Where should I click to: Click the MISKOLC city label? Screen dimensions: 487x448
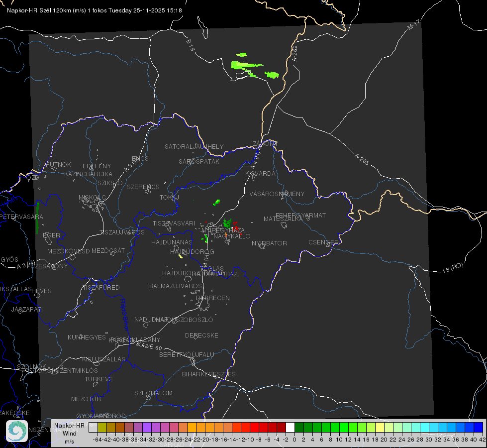[x=92, y=198]
